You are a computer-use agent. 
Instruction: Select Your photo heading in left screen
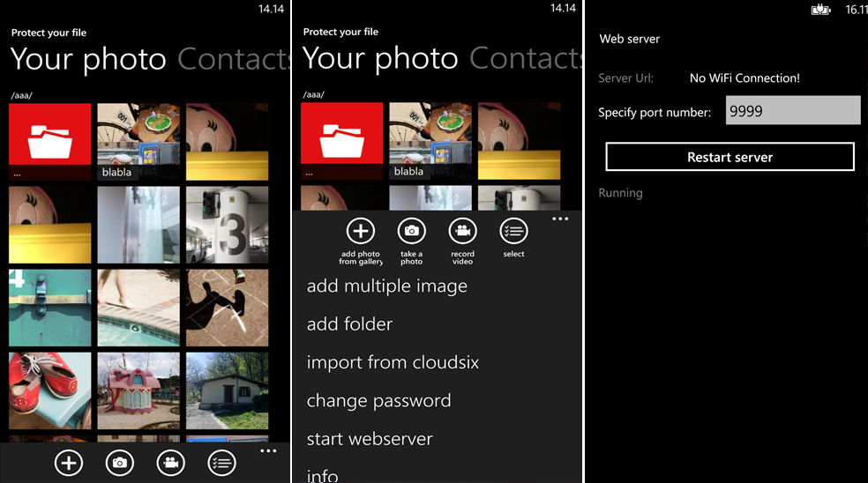click(88, 59)
